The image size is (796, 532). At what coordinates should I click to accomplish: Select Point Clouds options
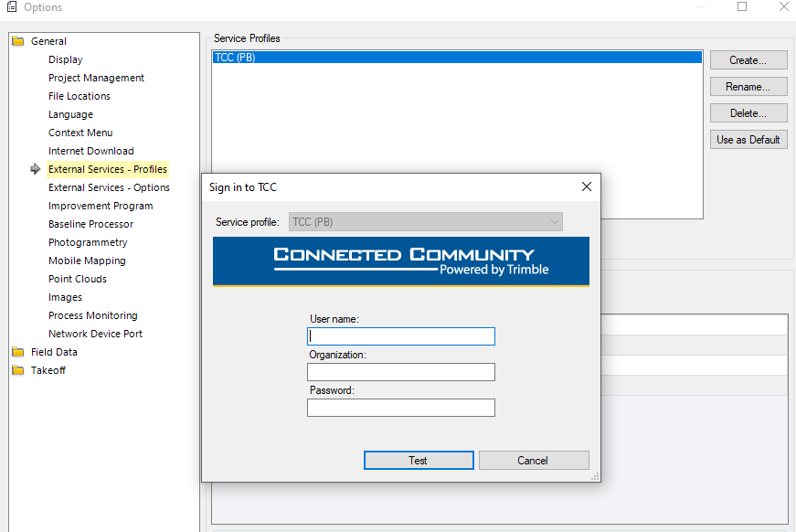point(78,279)
